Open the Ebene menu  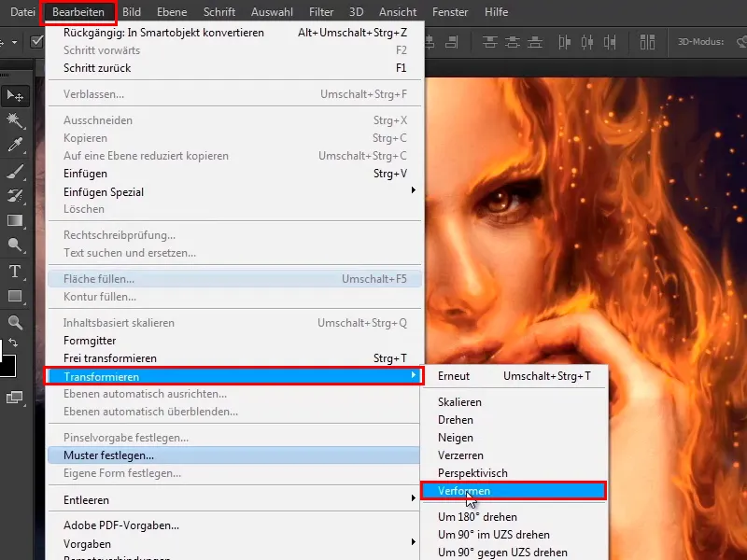pos(172,12)
